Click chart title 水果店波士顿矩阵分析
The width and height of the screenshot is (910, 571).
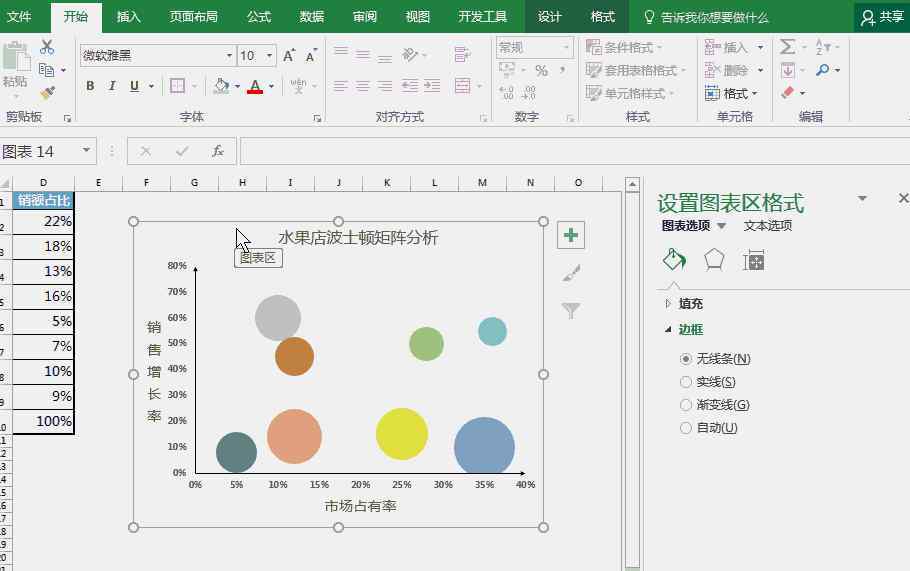pos(358,237)
